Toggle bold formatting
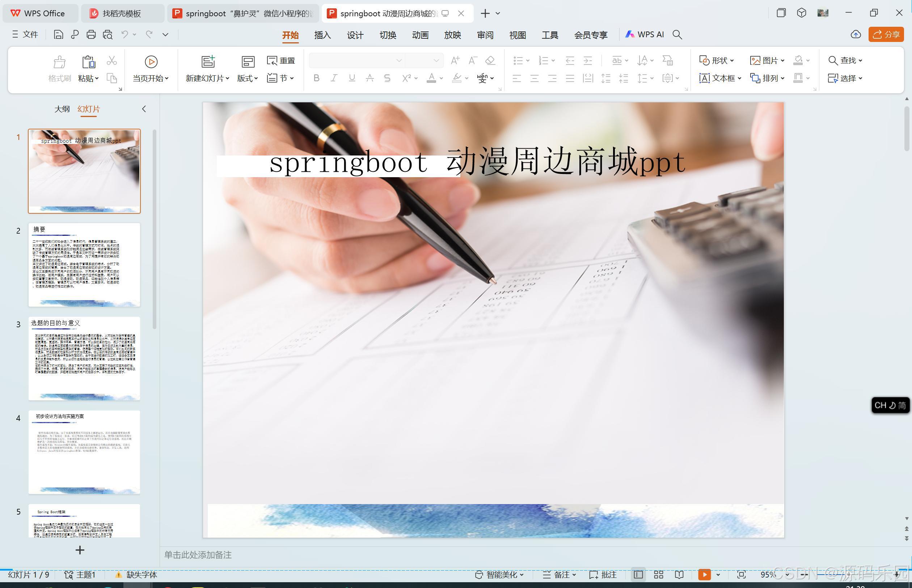 (316, 78)
